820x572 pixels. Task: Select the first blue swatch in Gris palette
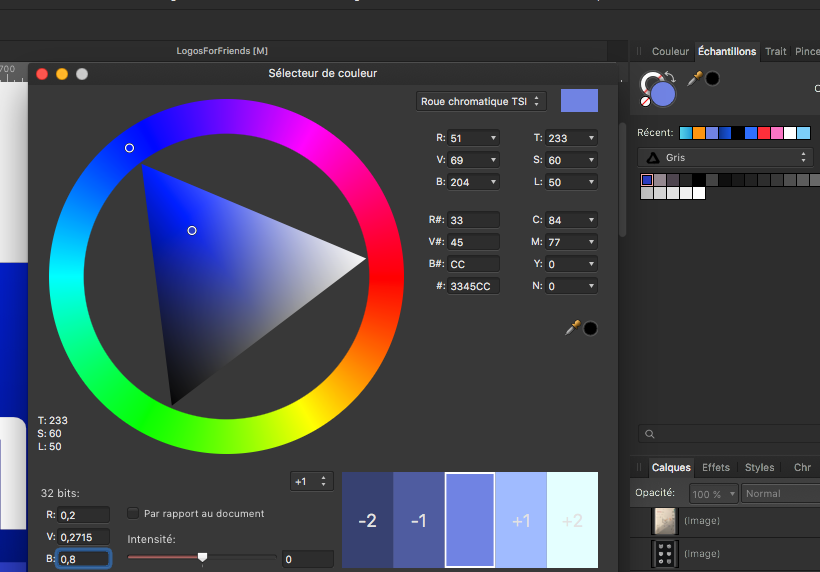[x=647, y=180]
